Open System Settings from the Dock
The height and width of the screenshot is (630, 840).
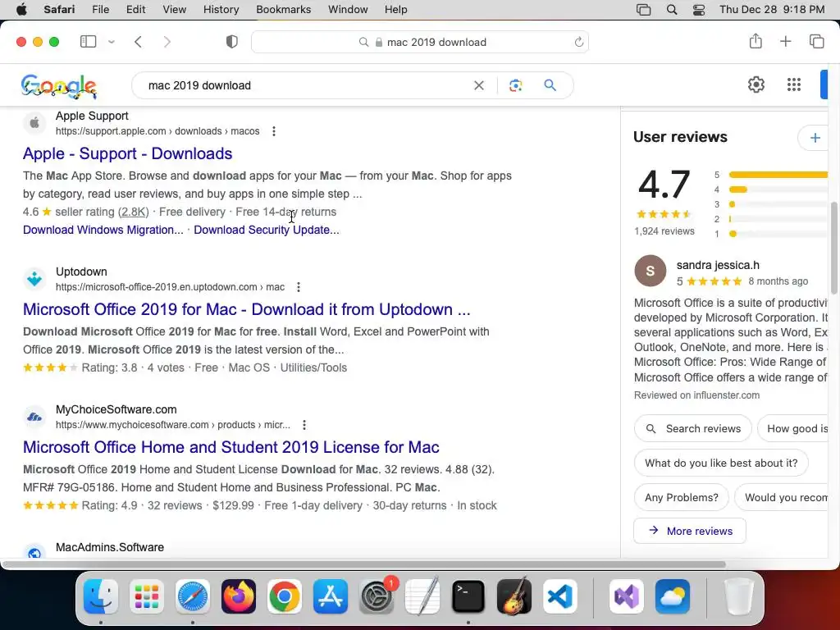[x=377, y=596]
